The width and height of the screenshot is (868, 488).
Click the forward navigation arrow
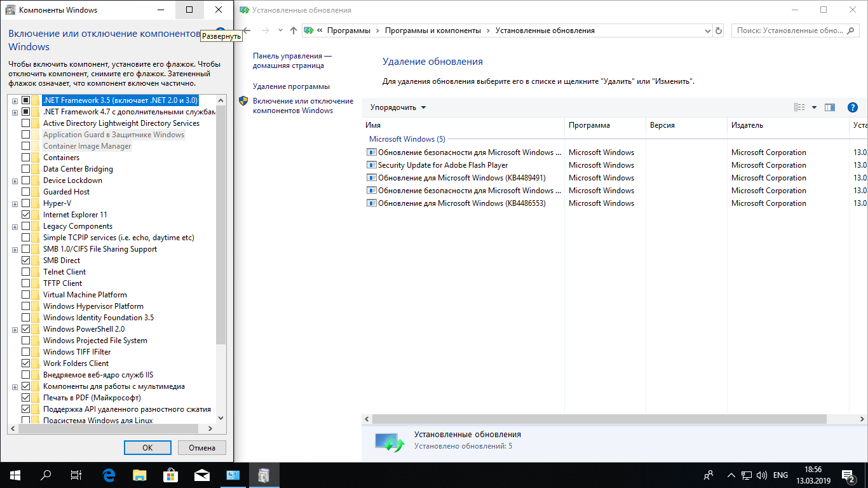[266, 30]
